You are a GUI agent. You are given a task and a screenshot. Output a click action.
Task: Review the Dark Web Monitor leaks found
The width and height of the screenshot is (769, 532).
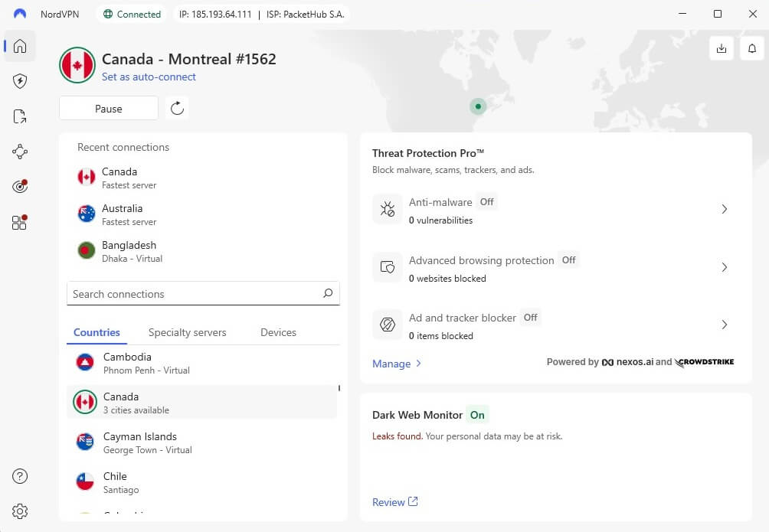click(x=390, y=501)
